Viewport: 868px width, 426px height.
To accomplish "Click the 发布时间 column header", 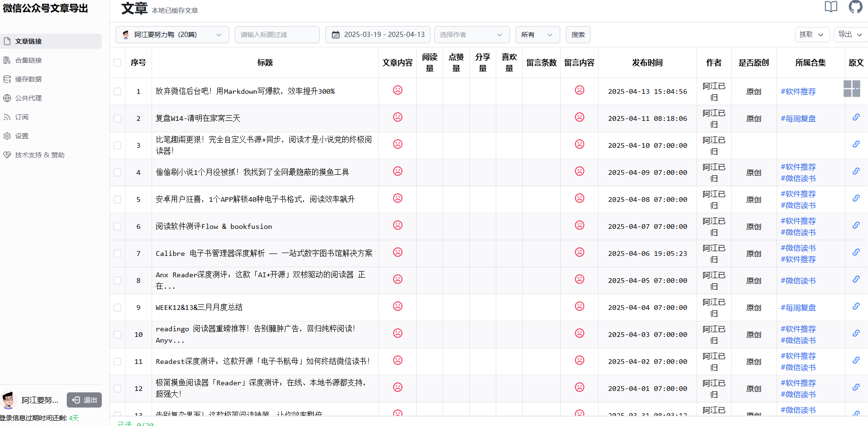I will (647, 63).
